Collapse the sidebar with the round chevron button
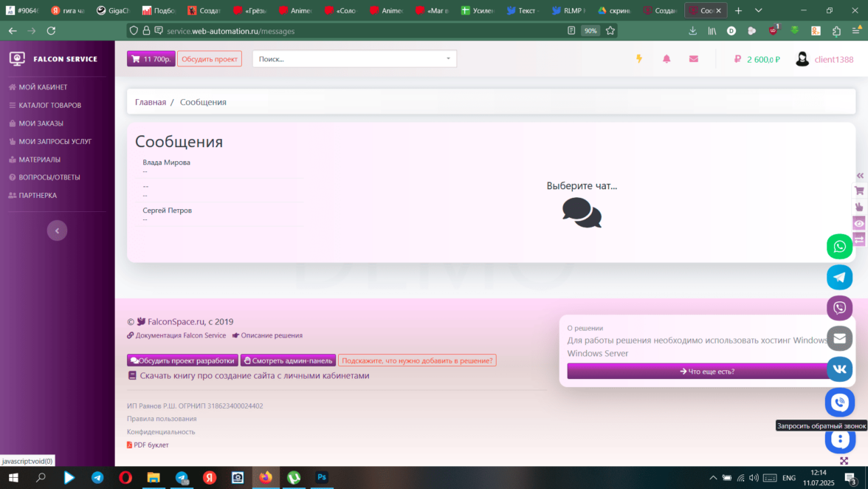The width and height of the screenshot is (868, 489). click(57, 230)
